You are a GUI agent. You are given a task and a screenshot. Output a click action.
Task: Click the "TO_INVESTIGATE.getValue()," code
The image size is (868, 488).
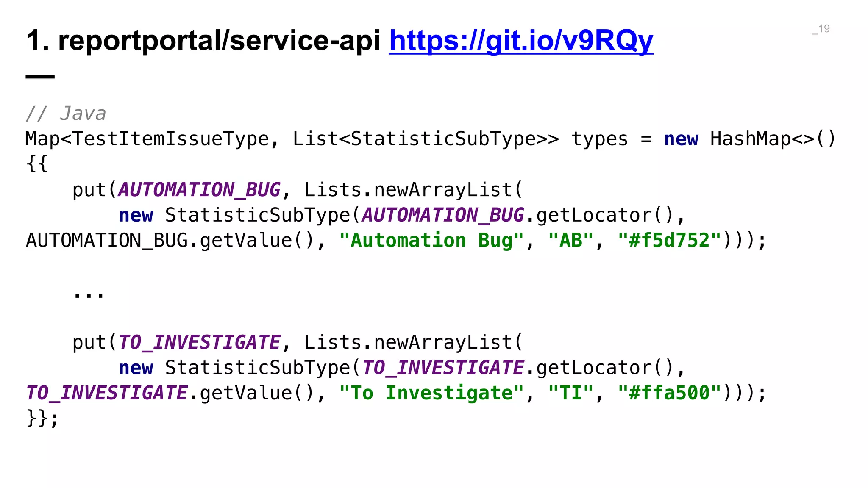coord(175,393)
